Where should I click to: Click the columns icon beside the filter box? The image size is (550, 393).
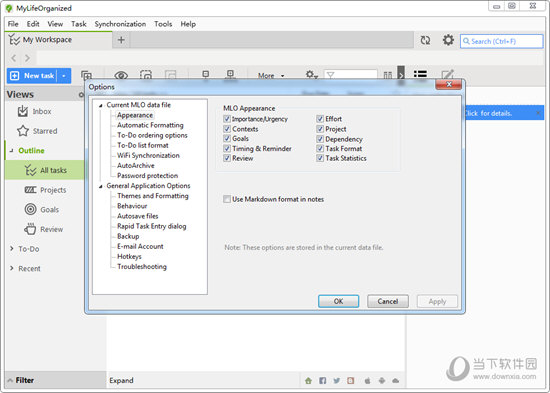(388, 75)
